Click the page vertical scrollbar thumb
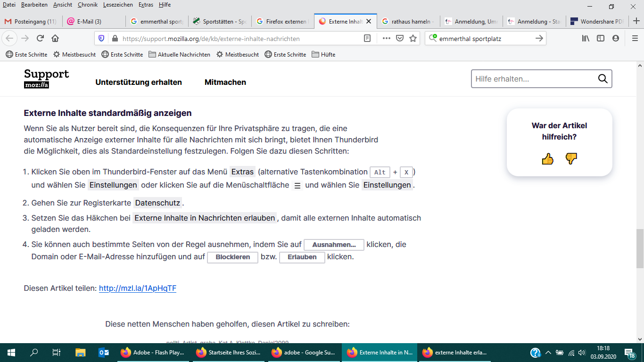Screen dimensions: 644x362 pyautogui.click(x=640, y=248)
